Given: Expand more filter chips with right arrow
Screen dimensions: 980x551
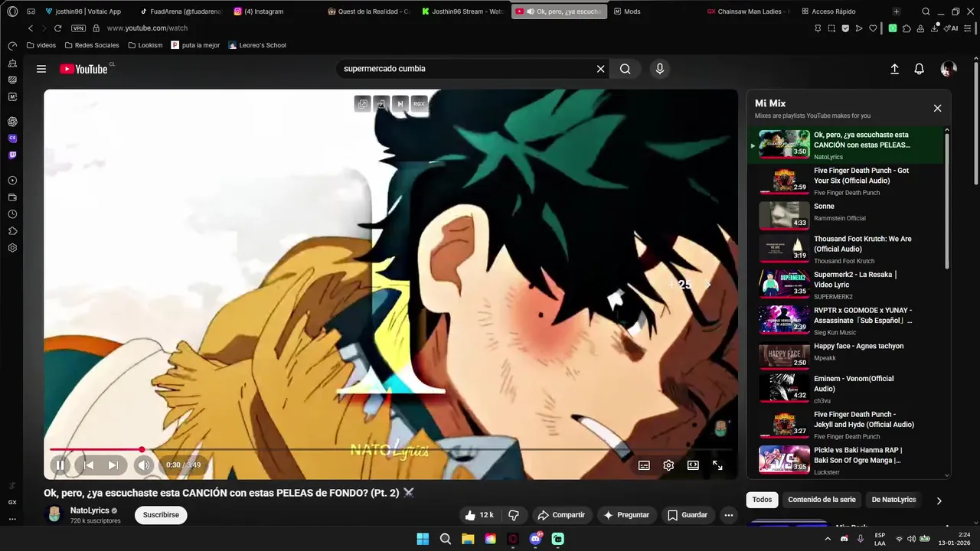Looking at the screenshot, I should click(939, 500).
